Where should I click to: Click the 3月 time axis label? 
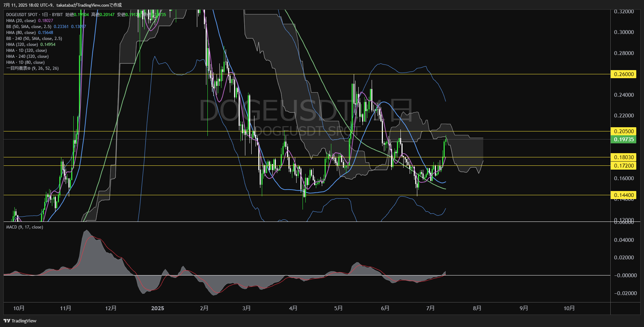pos(247,308)
